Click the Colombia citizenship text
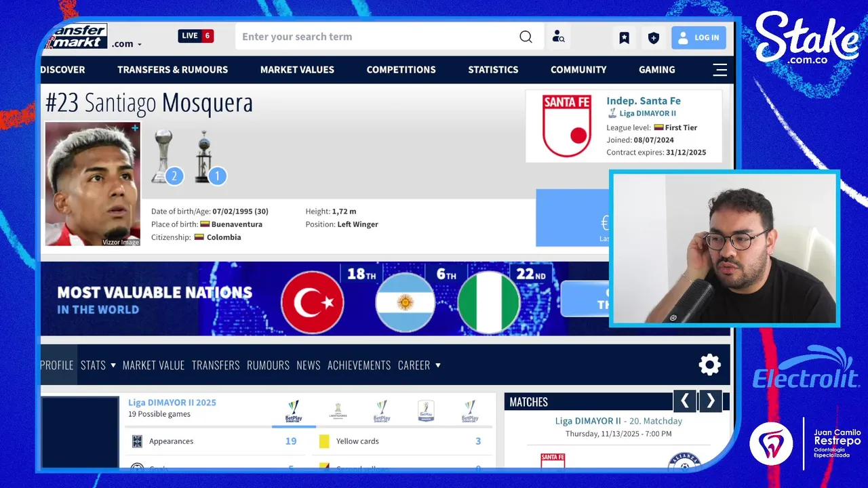The width and height of the screenshot is (868, 488). click(224, 237)
